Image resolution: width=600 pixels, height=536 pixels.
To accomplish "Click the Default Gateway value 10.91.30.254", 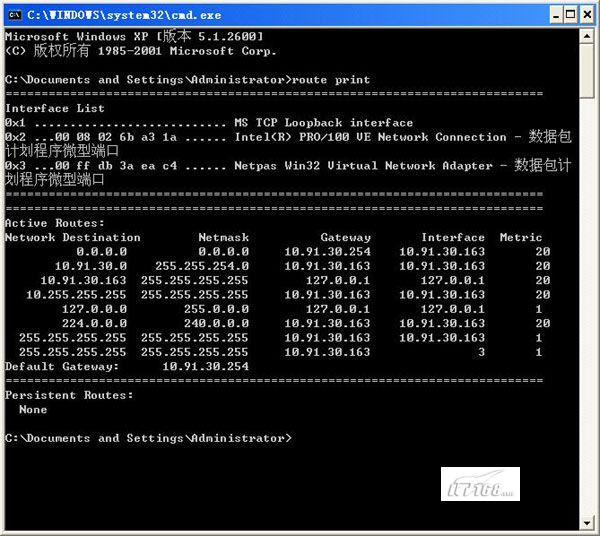I will pos(205,367).
